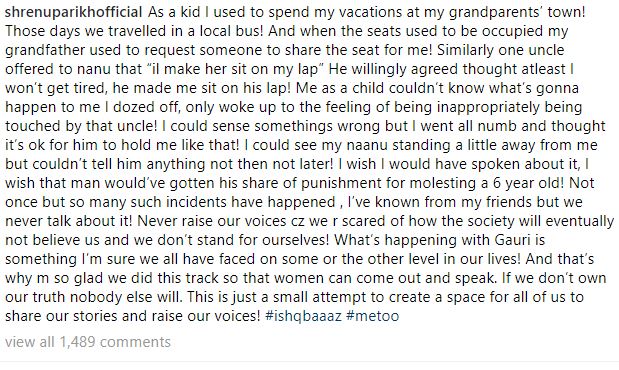Open the #ishqbaaaz hashtag

pos(303,316)
